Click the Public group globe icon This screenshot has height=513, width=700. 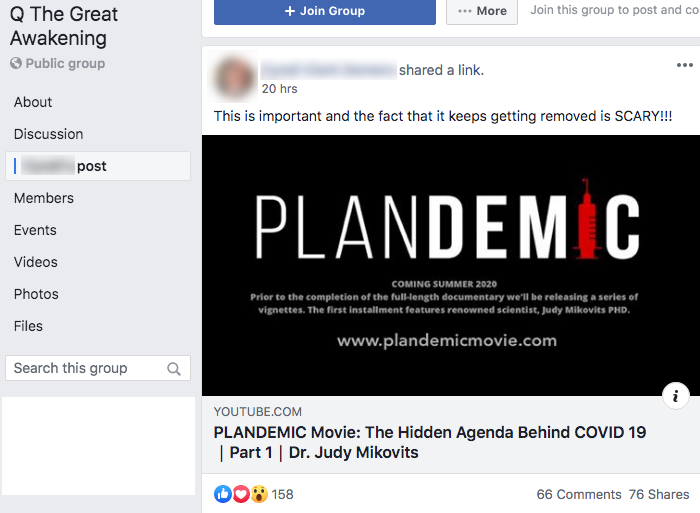coord(16,63)
